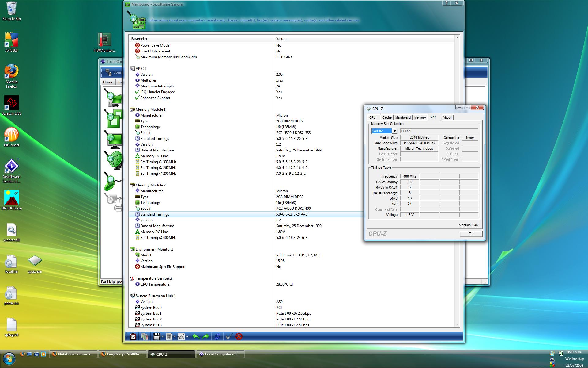Click the Home tab in the Local Computer window
This screenshot has height=368, width=588.
coord(108,82)
